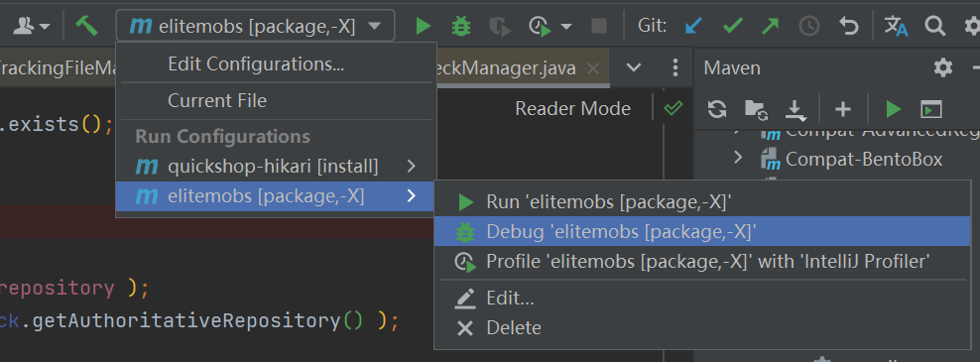Click the Git Update Project blue arrow
The width and height of the screenshot is (980, 362).
point(693,26)
